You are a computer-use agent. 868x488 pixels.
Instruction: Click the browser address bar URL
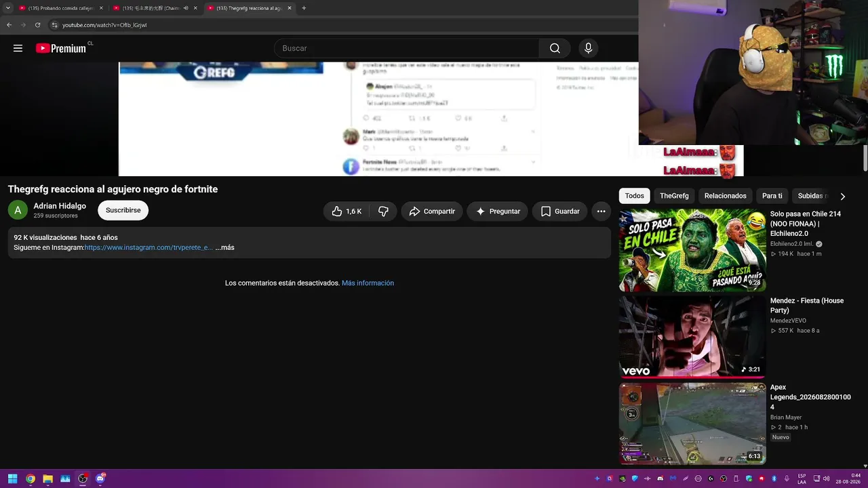coord(104,25)
